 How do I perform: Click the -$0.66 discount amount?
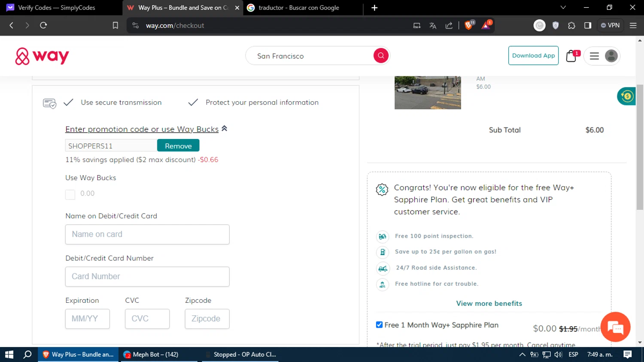208,160
